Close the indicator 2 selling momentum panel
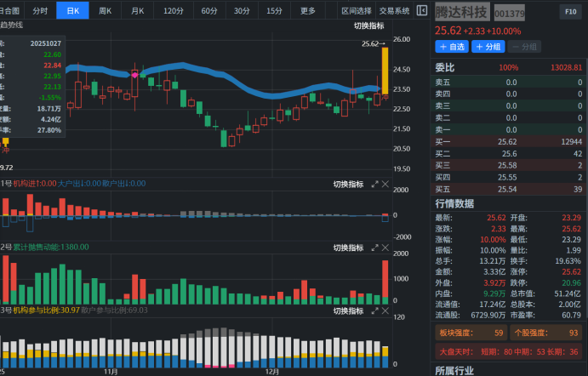 pyautogui.click(x=385, y=248)
